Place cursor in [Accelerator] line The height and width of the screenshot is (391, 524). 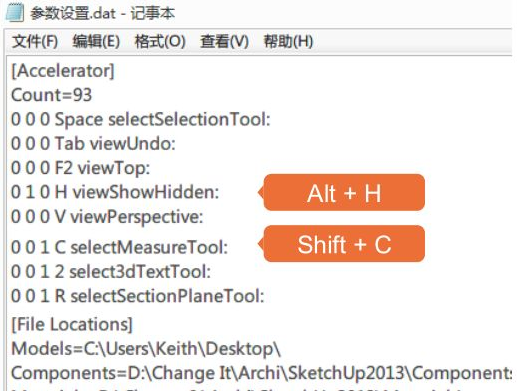coord(63,71)
